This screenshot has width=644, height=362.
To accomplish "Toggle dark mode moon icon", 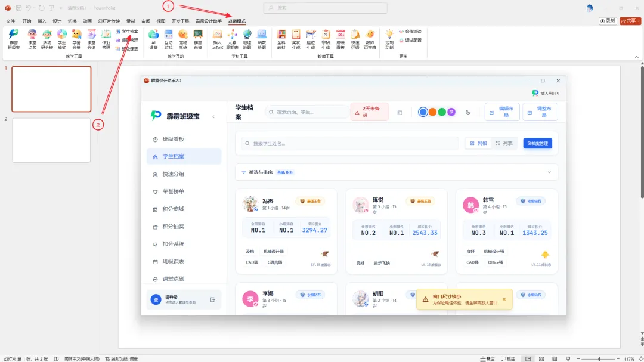I will [x=468, y=112].
